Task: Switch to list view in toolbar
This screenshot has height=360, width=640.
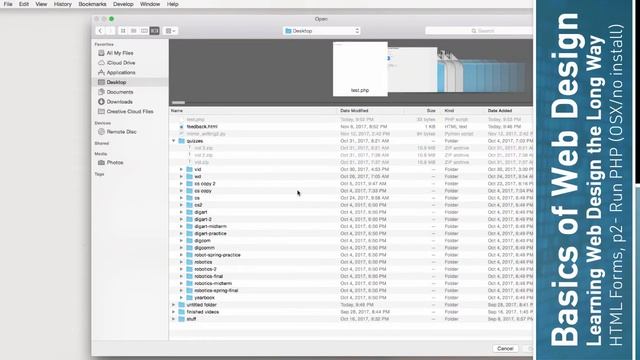Action: coord(133,31)
